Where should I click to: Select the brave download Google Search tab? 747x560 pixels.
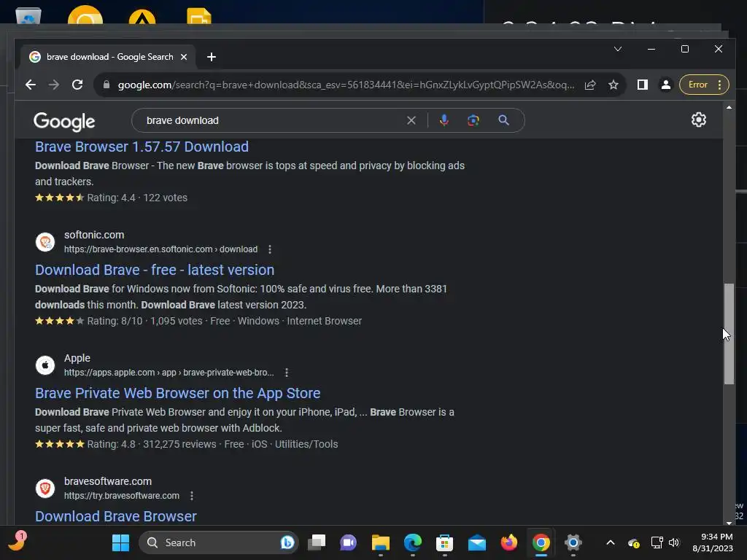click(x=108, y=57)
